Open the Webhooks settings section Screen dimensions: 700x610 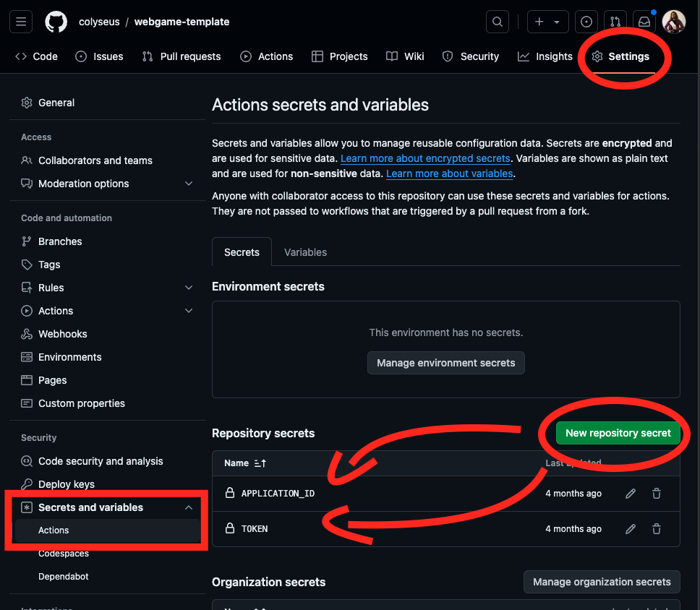point(61,333)
